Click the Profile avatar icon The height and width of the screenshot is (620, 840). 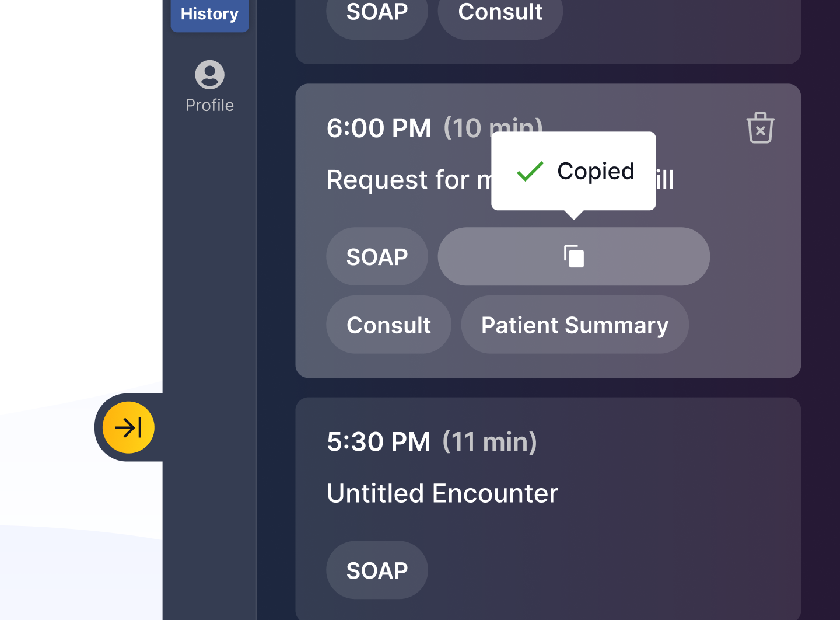209,75
